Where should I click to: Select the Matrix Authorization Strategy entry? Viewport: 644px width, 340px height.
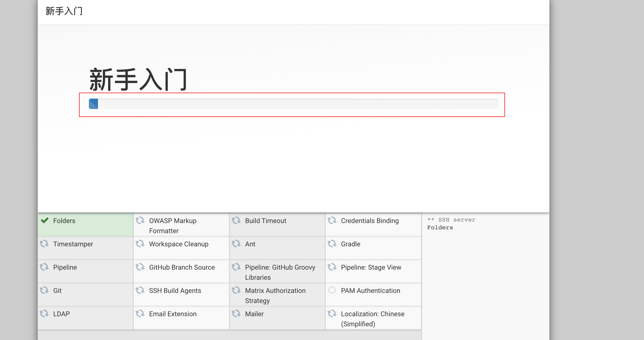[275, 295]
